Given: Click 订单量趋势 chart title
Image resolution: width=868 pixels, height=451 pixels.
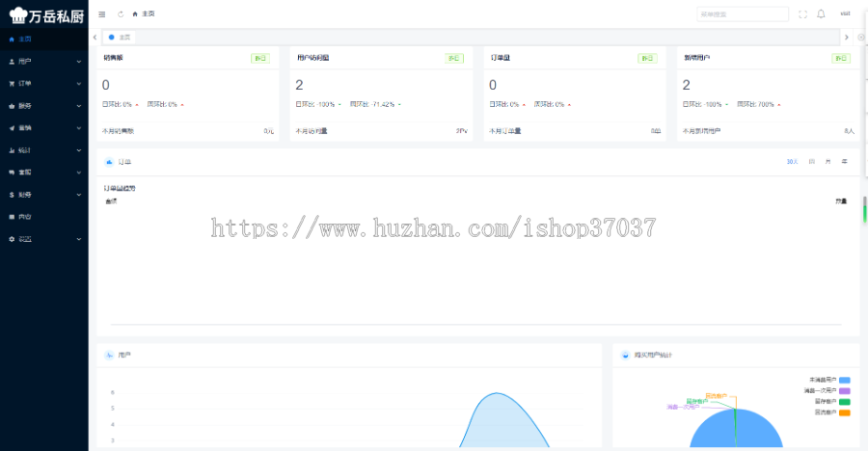Looking at the screenshot, I should coord(120,188).
